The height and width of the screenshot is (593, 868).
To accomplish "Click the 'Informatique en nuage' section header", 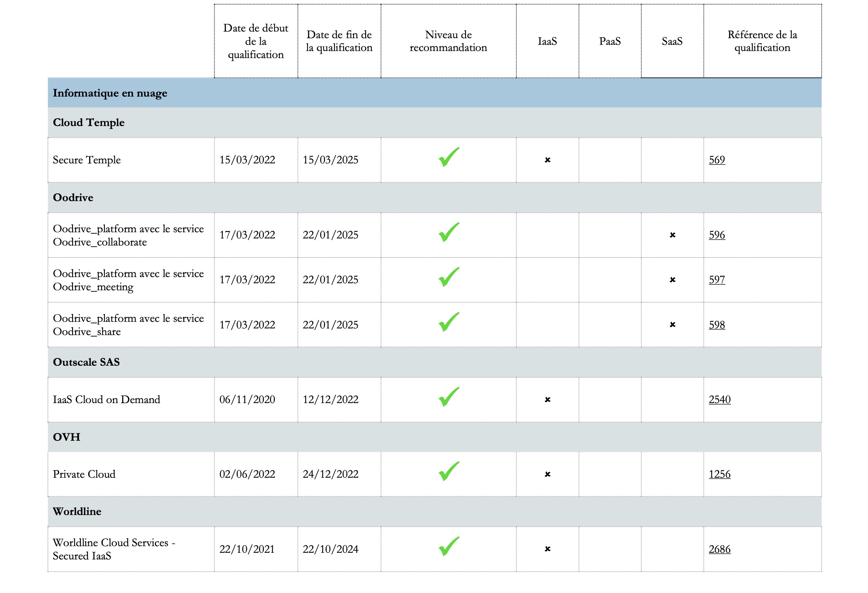I will click(434, 93).
